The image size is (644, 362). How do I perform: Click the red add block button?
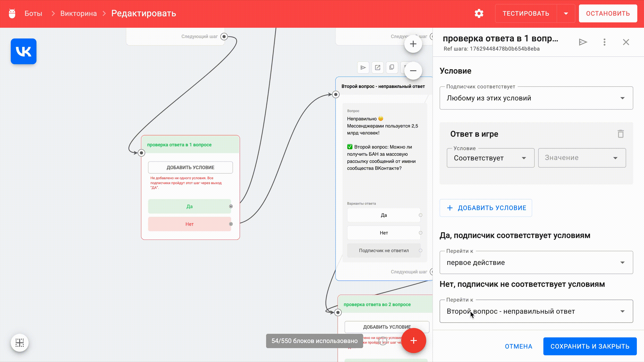413,341
